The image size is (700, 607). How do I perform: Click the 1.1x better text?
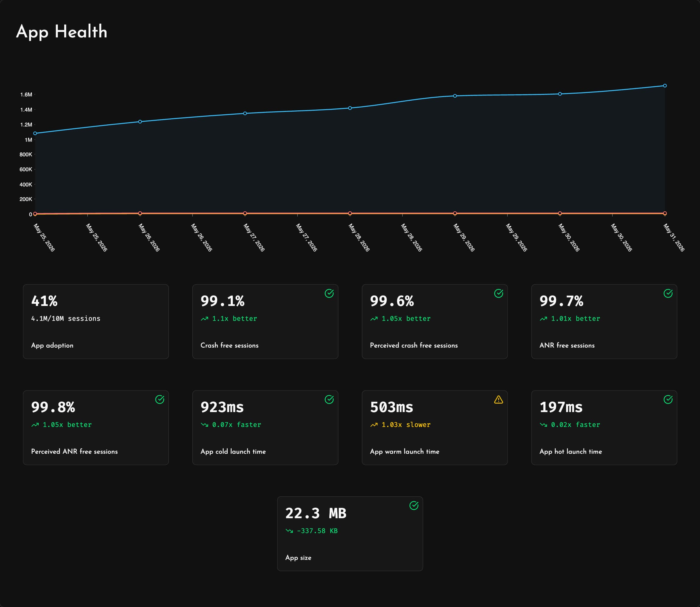pyautogui.click(x=235, y=319)
